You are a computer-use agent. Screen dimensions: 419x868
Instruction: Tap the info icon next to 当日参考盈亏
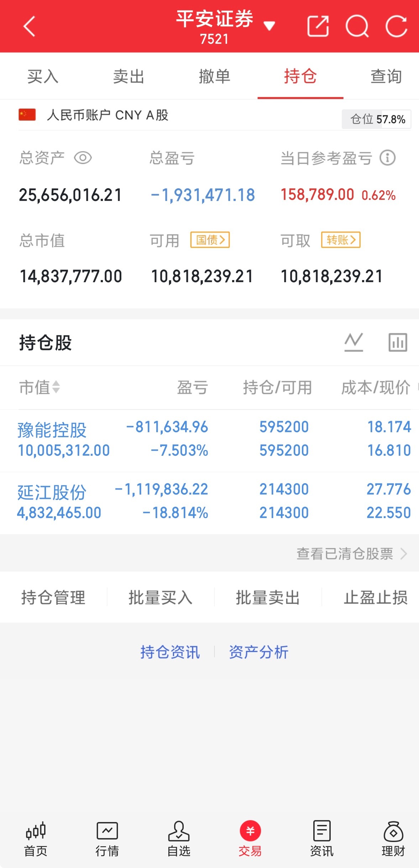tap(387, 158)
